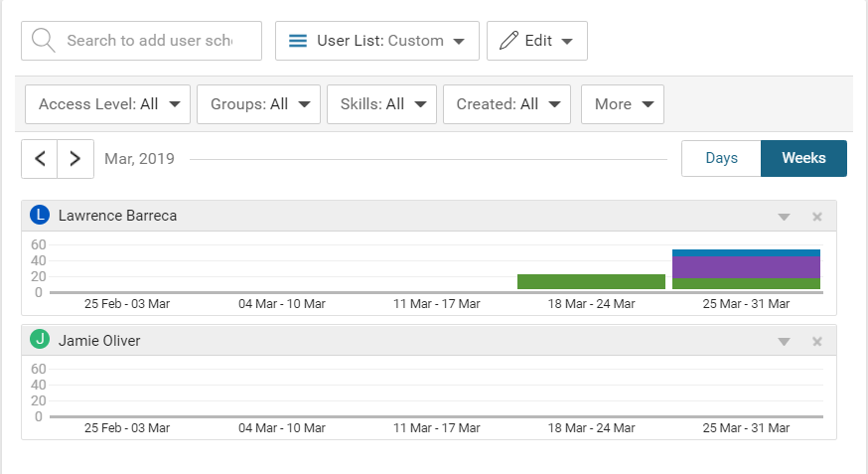Open the Created filter dropdown
The height and width of the screenshot is (474, 868).
click(x=506, y=104)
